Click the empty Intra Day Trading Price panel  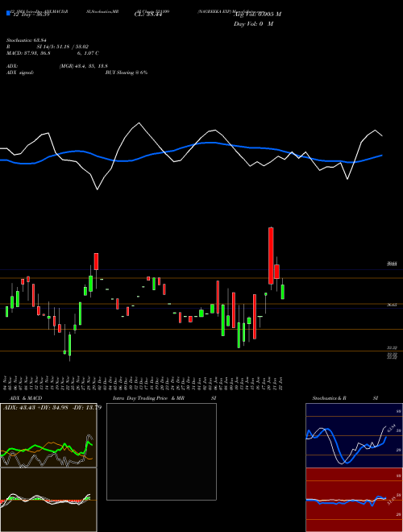161,451
